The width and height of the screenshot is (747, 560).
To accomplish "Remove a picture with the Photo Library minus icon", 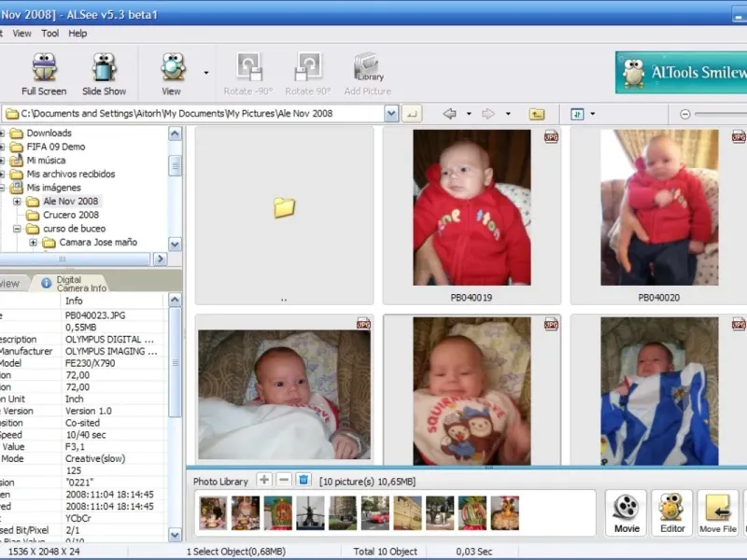I will pos(283,480).
